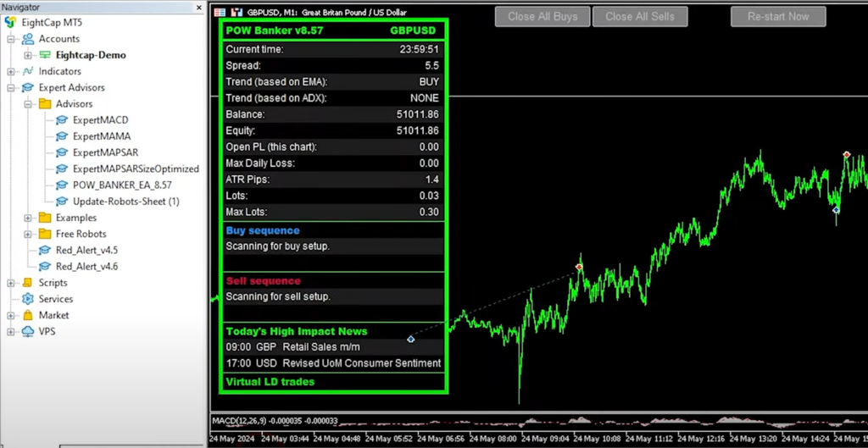Click the Re-start Now button
The width and height of the screenshot is (868, 448).
click(x=777, y=16)
